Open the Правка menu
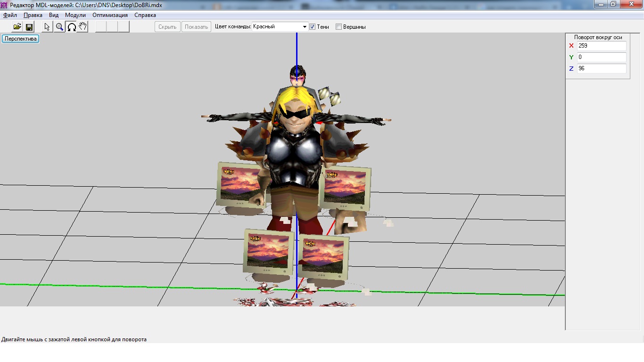 click(33, 15)
